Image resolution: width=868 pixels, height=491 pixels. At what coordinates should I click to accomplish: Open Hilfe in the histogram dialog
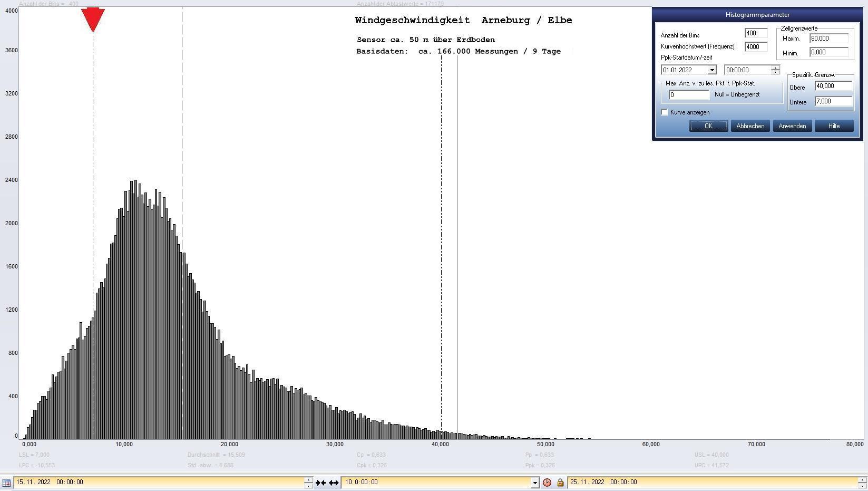pos(833,126)
